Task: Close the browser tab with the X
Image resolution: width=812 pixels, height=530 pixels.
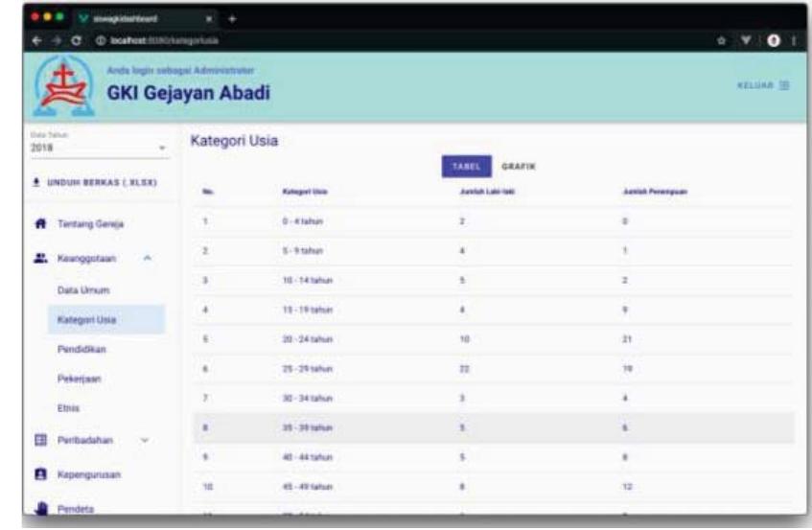Action: (x=209, y=18)
